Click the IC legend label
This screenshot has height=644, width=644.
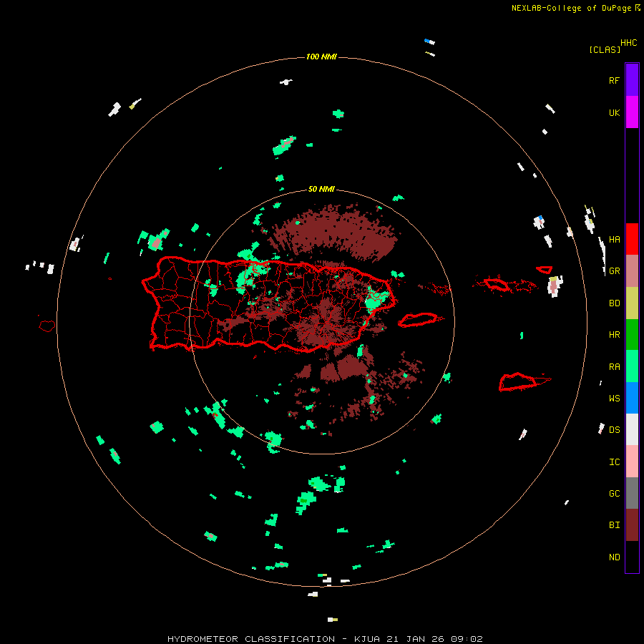tap(614, 462)
